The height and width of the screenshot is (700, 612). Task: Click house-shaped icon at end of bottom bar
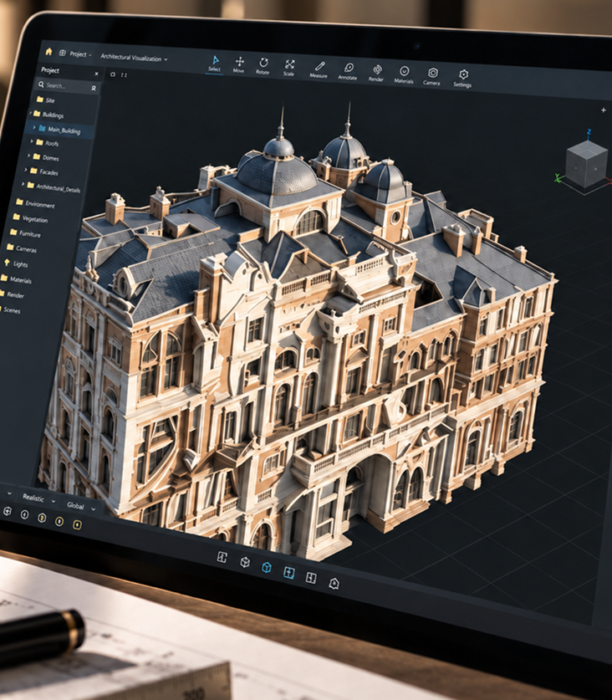(334, 583)
